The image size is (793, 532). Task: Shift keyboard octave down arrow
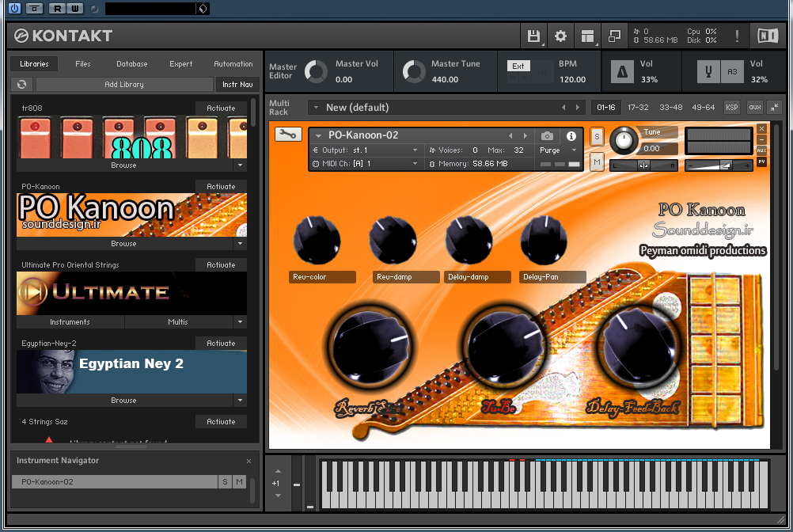pos(278,496)
